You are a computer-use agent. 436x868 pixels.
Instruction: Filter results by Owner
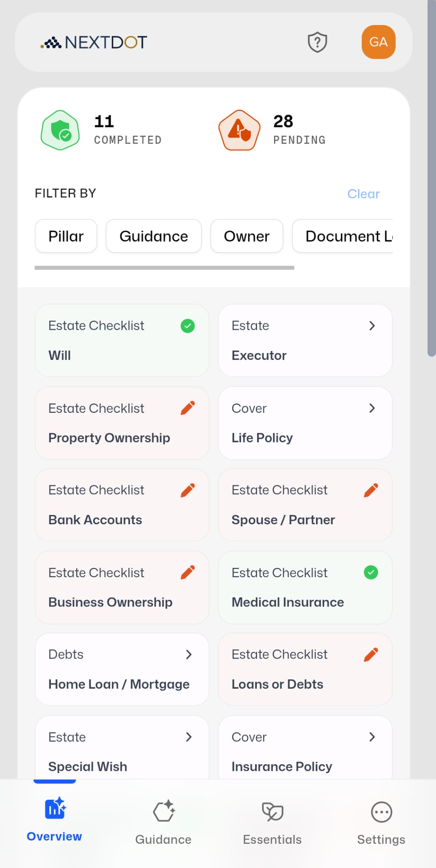coord(247,236)
